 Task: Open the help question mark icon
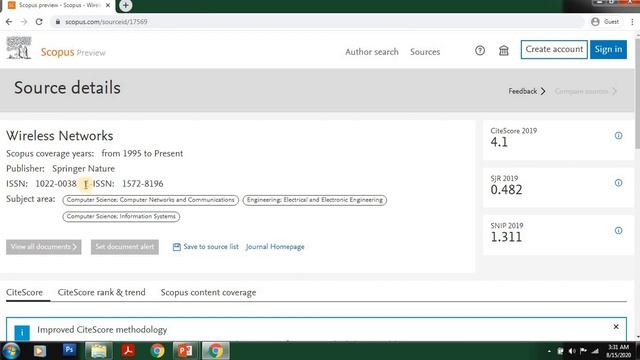pos(480,51)
